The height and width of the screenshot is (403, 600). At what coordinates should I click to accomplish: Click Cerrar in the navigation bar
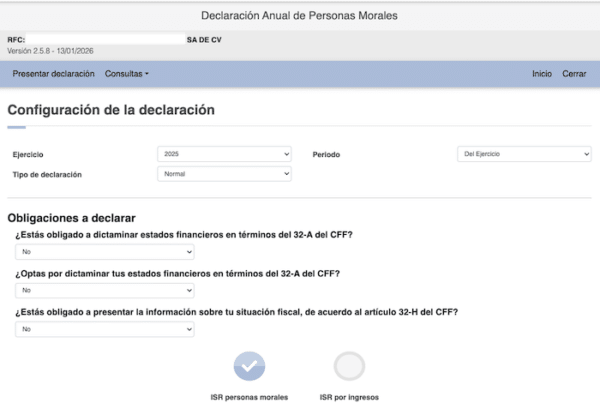click(x=574, y=74)
